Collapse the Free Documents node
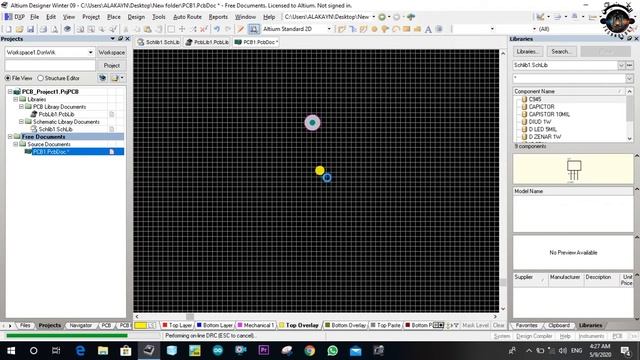 (x=10, y=137)
